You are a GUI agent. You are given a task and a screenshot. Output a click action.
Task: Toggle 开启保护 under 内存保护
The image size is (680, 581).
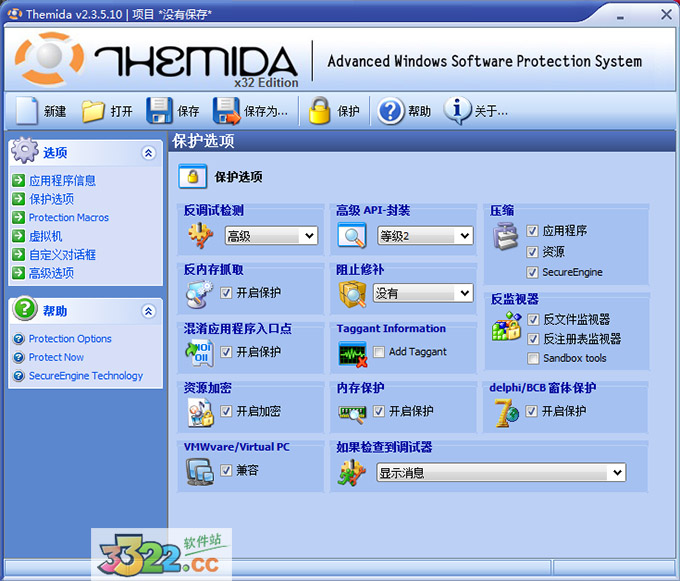(x=379, y=411)
